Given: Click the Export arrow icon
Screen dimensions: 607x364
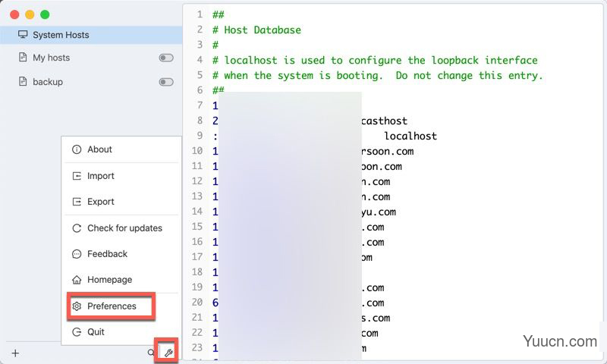Looking at the screenshot, I should (x=77, y=202).
